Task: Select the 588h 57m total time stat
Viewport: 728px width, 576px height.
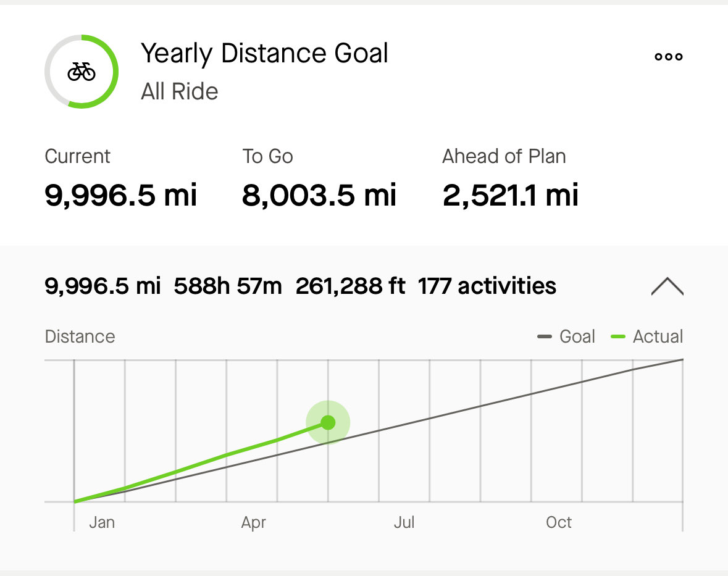Action: 228,286
